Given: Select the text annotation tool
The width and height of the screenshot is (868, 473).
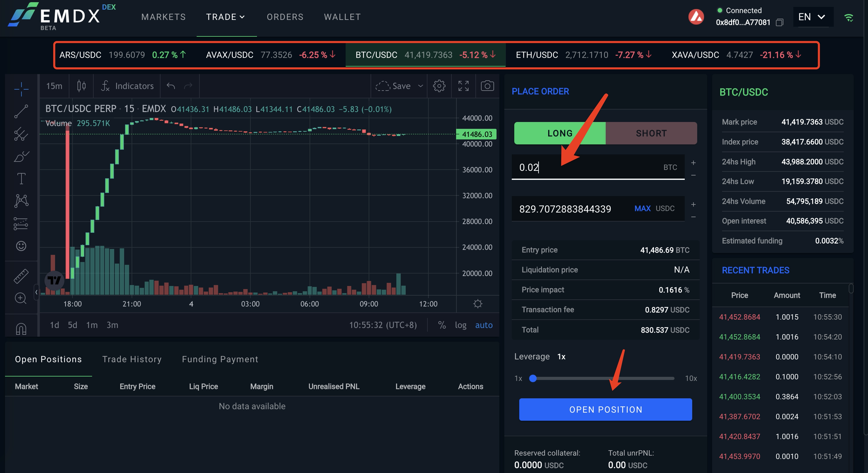Looking at the screenshot, I should tap(21, 179).
